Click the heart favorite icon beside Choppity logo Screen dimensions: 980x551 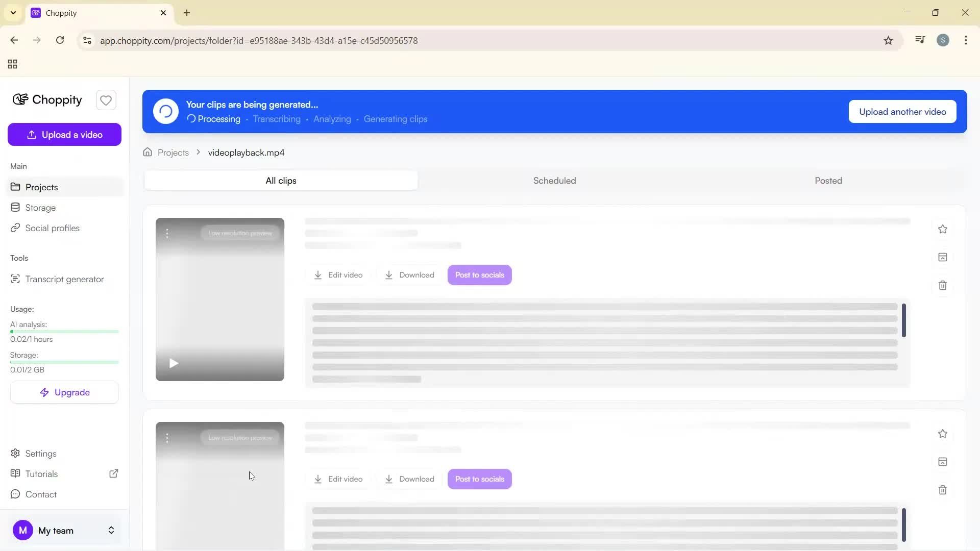(106, 101)
